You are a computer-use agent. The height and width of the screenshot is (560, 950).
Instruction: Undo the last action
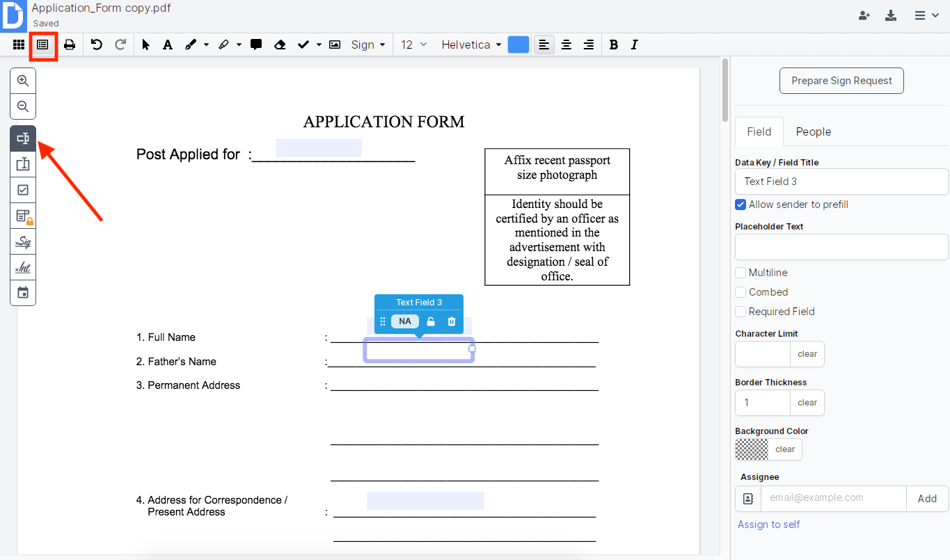pos(97,44)
